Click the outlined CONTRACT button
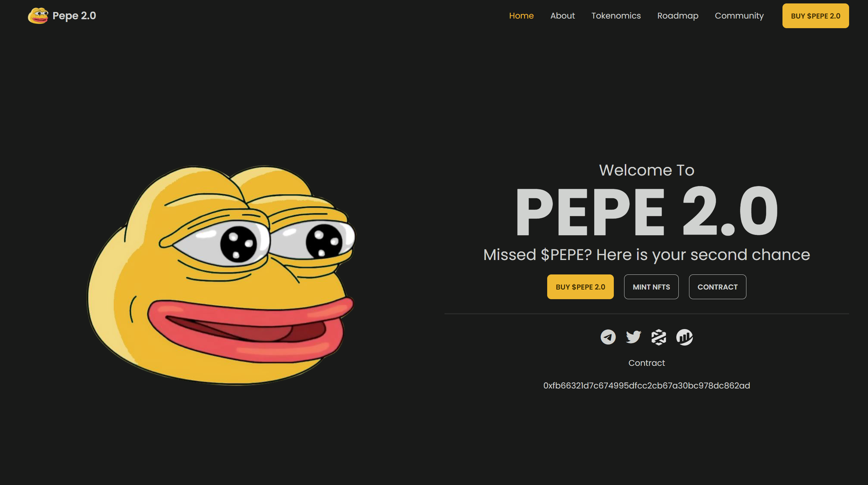Image resolution: width=868 pixels, height=485 pixels. 717,287
